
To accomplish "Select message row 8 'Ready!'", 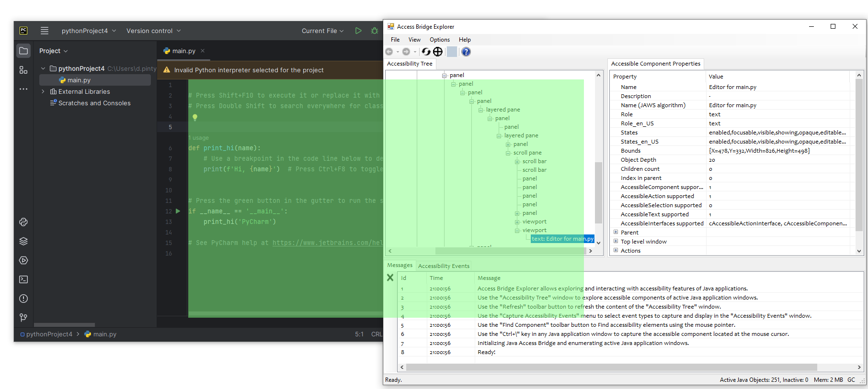I will point(630,352).
